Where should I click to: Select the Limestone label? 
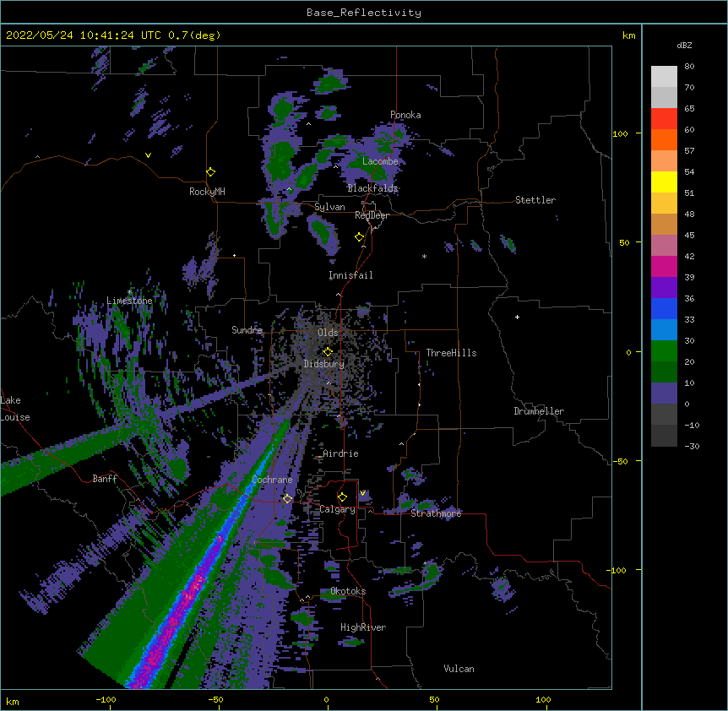129,301
